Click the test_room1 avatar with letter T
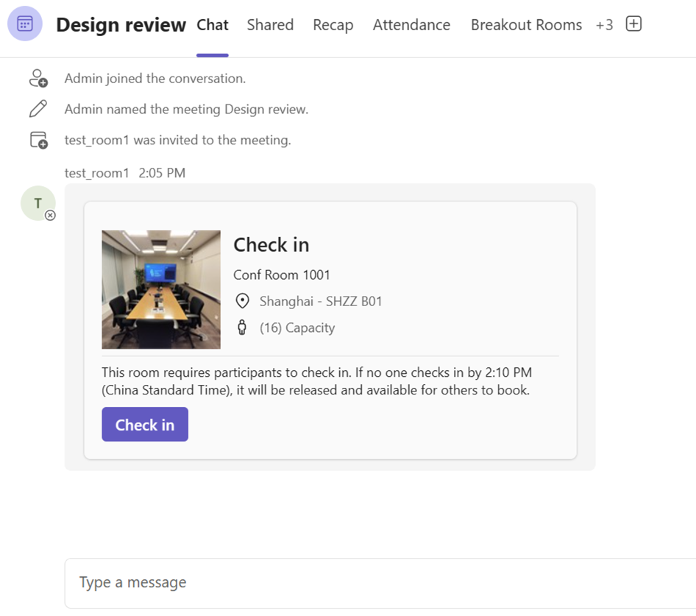Image resolution: width=696 pixels, height=616 pixels. pos(38,203)
